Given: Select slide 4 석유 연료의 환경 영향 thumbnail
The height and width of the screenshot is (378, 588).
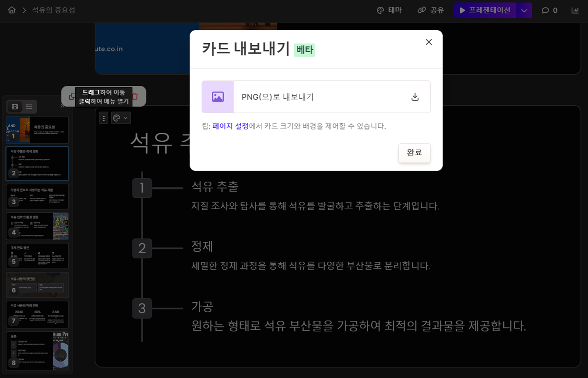Looking at the screenshot, I should coord(37,226).
